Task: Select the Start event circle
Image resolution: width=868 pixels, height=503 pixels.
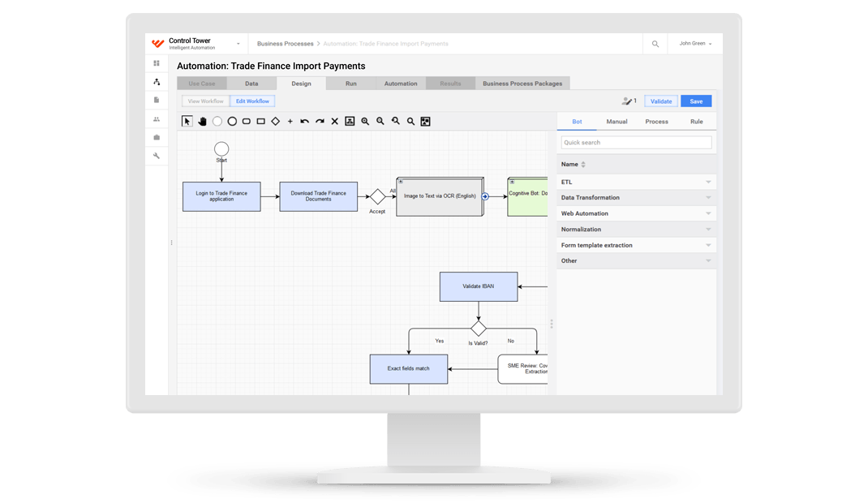Action: point(221,148)
